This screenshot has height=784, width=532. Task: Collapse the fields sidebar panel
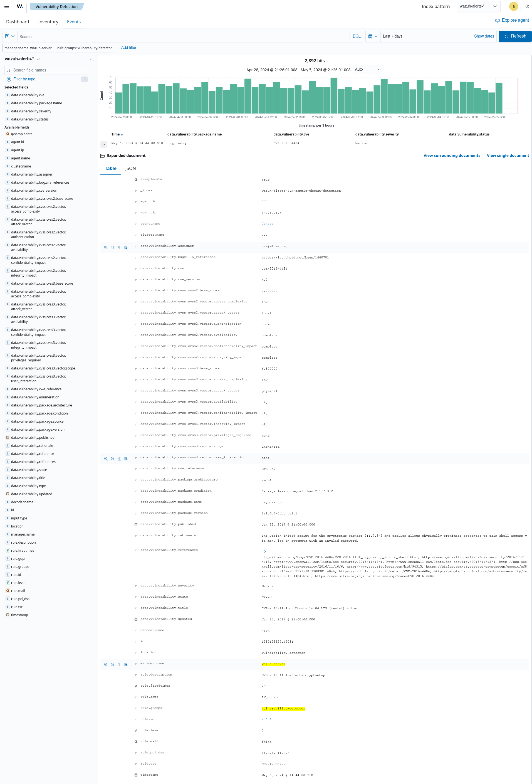pyautogui.click(x=92, y=59)
